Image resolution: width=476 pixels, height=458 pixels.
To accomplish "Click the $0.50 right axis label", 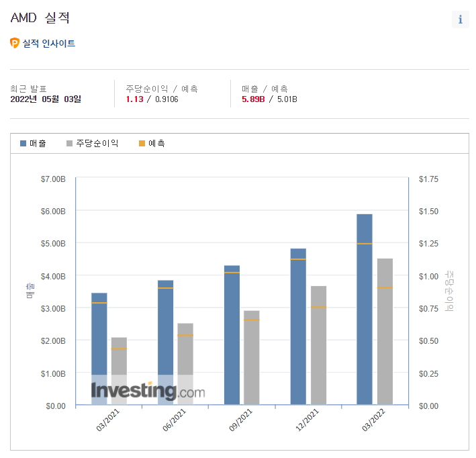I will tap(428, 341).
